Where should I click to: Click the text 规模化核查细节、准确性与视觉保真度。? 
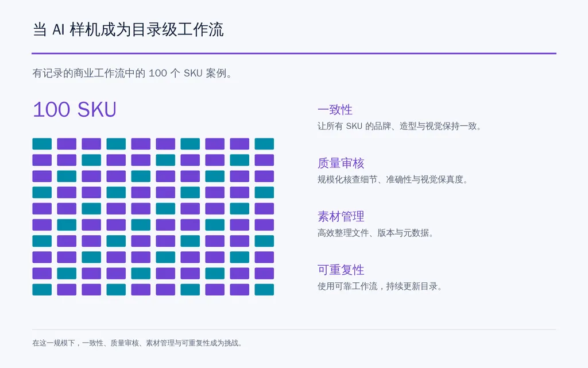(x=393, y=179)
